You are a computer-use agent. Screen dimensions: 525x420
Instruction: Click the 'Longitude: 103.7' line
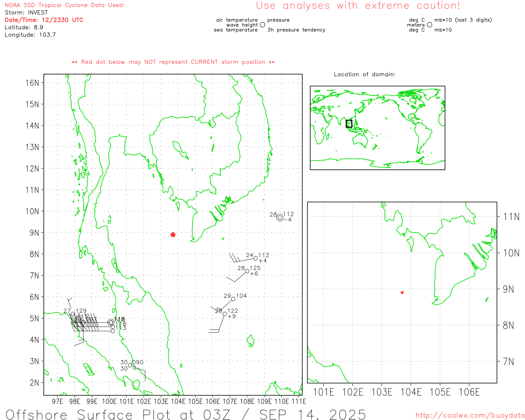click(x=30, y=35)
